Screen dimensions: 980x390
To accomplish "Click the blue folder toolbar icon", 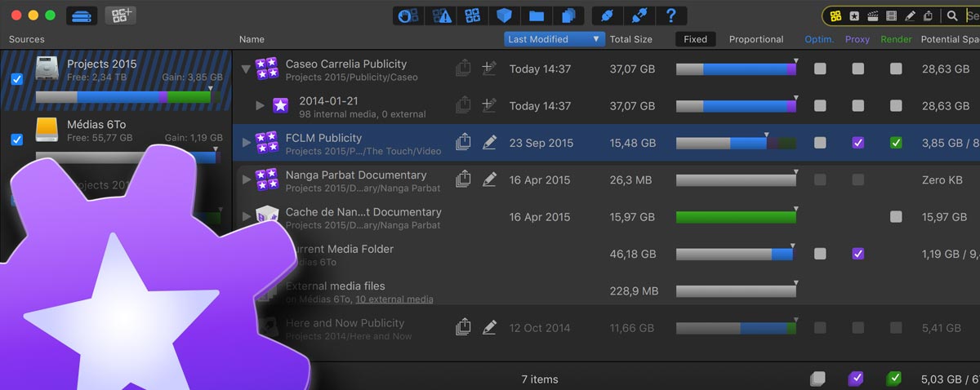I will 536,16.
